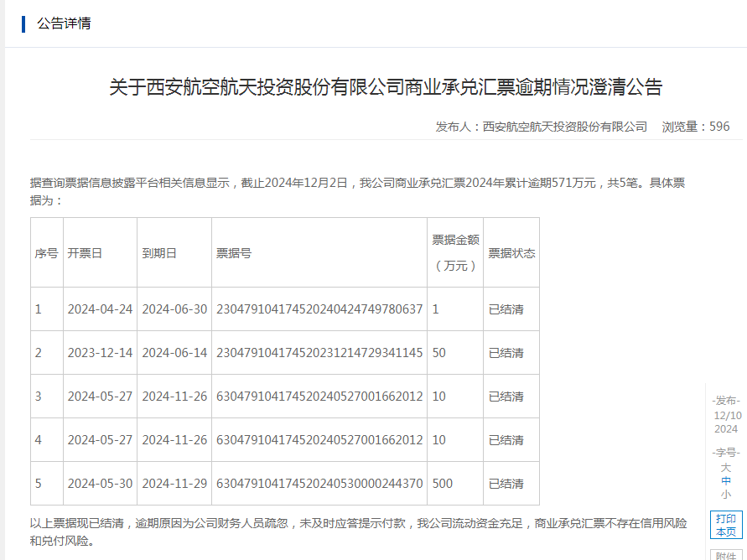Click the 已结清 status in row 2
This screenshot has height=560, width=747.
pyautogui.click(x=506, y=353)
